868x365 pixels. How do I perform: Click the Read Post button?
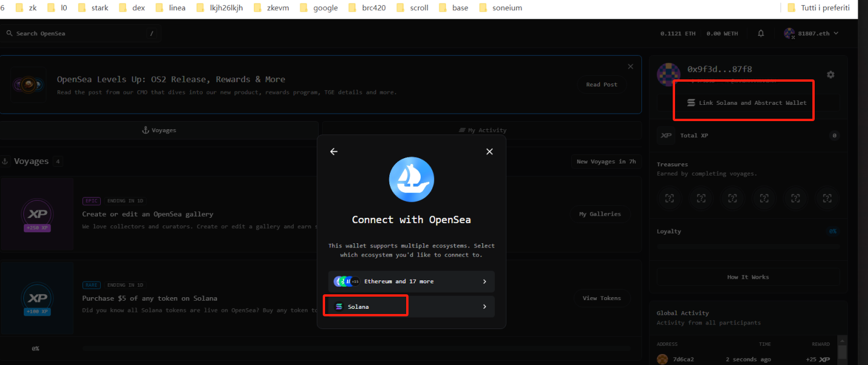tap(601, 85)
